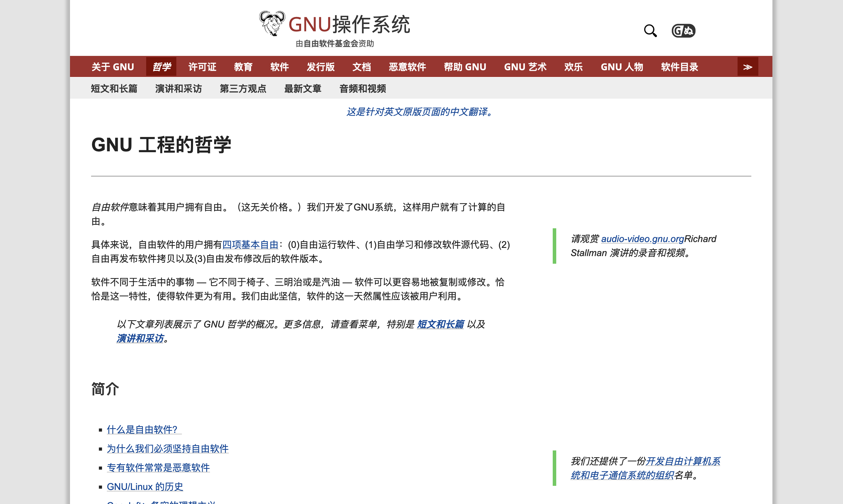Viewport: 843px width, 504px height.
Task: Open the 软件目录 menu item
Action: (x=680, y=66)
